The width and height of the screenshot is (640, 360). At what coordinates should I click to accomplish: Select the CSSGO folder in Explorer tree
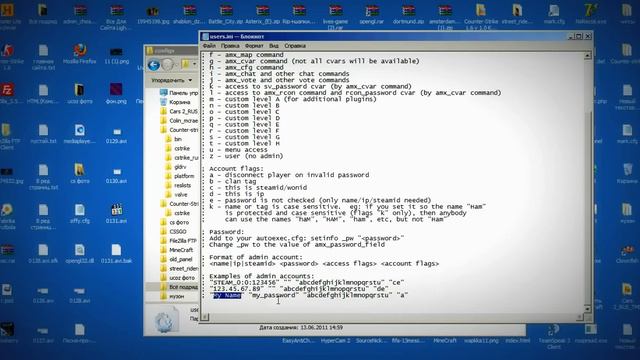(x=174, y=231)
